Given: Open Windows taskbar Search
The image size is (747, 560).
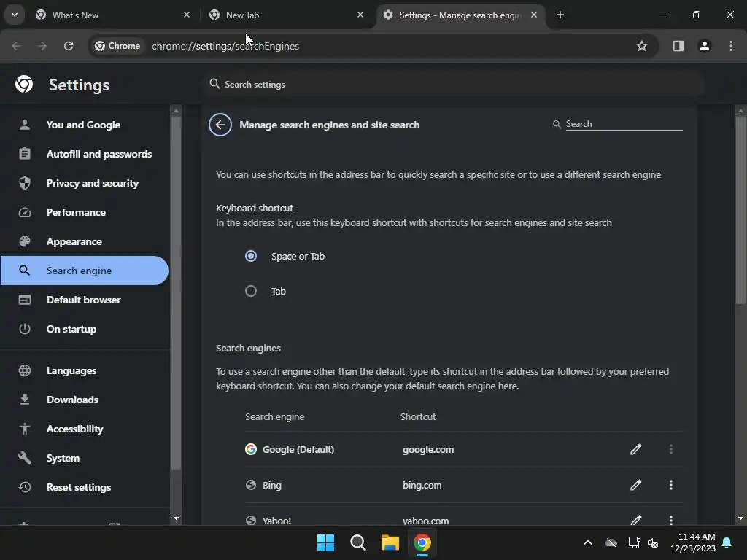Looking at the screenshot, I should (x=357, y=542).
